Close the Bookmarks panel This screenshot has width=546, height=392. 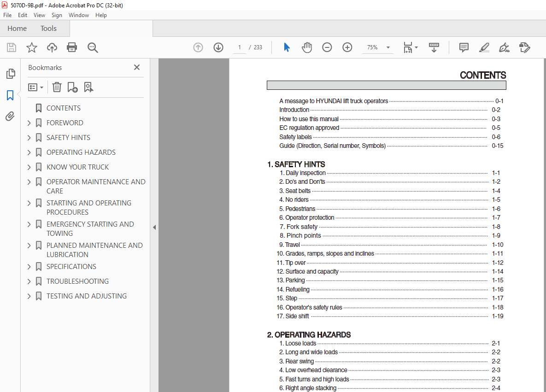[x=137, y=67]
